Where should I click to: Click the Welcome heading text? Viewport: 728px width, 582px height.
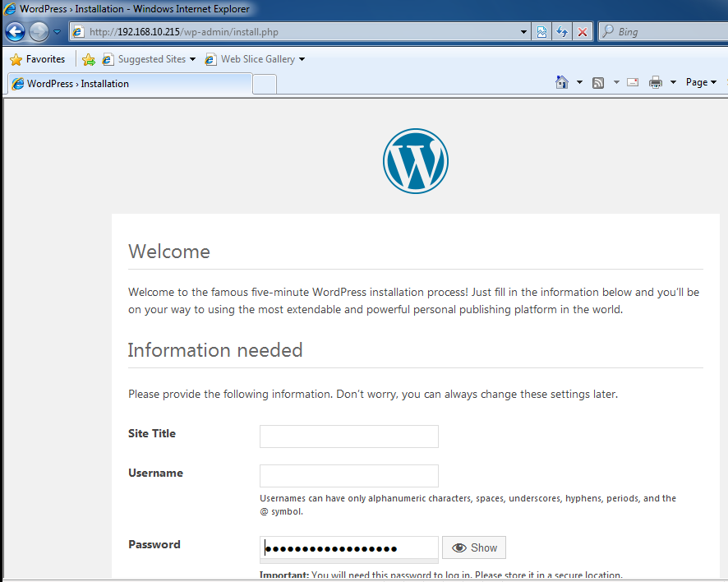tap(169, 252)
